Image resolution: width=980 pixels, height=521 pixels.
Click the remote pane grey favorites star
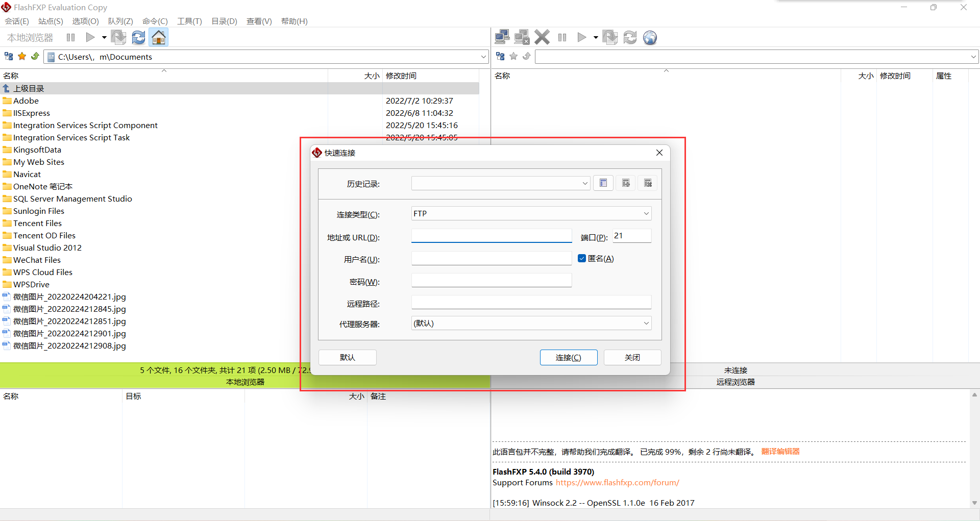click(x=513, y=56)
